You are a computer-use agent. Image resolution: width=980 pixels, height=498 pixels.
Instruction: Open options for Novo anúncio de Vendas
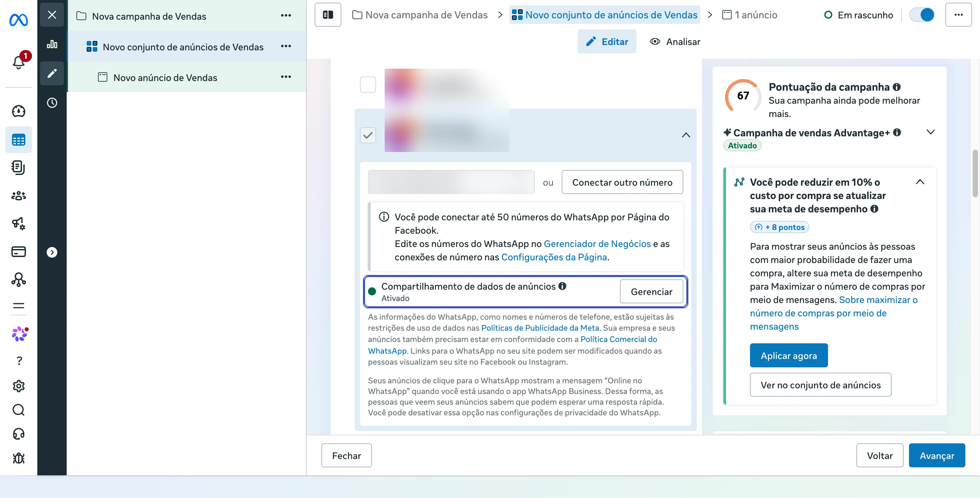[x=286, y=77]
